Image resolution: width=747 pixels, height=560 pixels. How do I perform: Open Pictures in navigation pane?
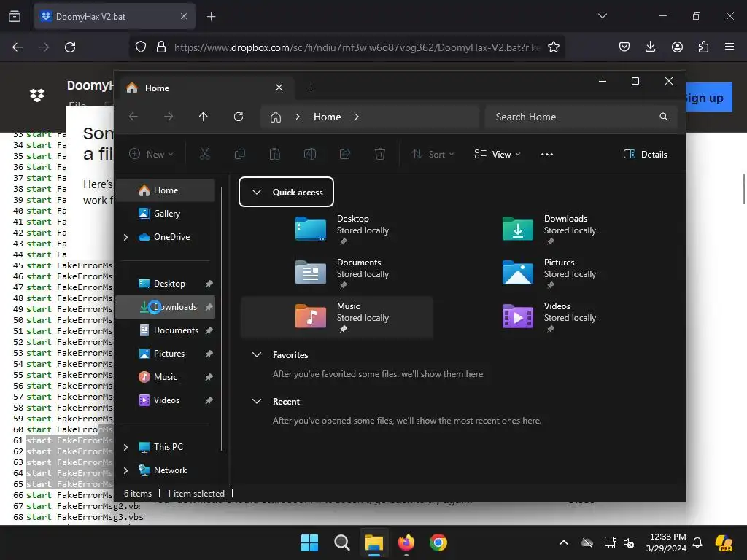point(166,354)
